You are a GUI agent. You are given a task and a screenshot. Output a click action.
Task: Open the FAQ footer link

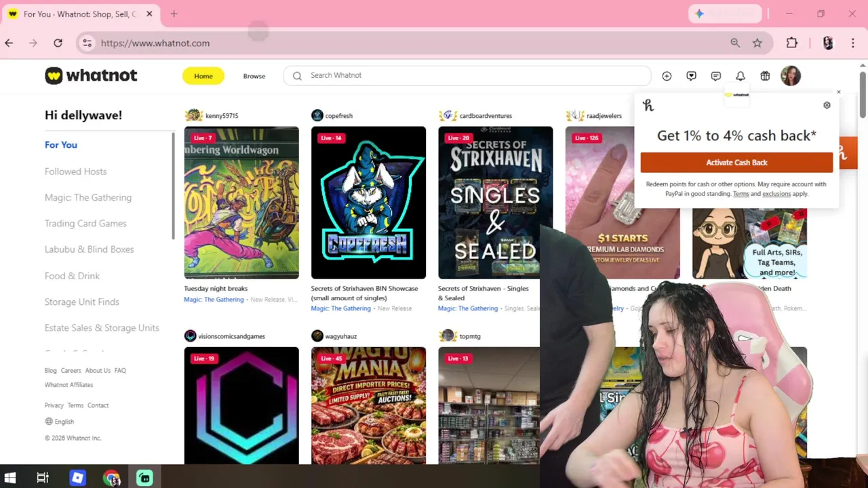120,371
